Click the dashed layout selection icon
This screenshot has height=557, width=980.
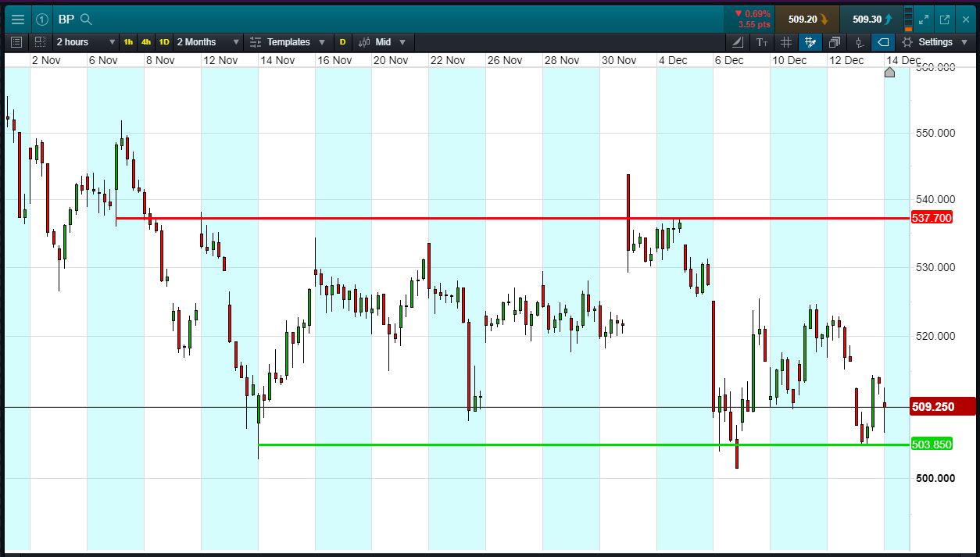[x=40, y=42]
